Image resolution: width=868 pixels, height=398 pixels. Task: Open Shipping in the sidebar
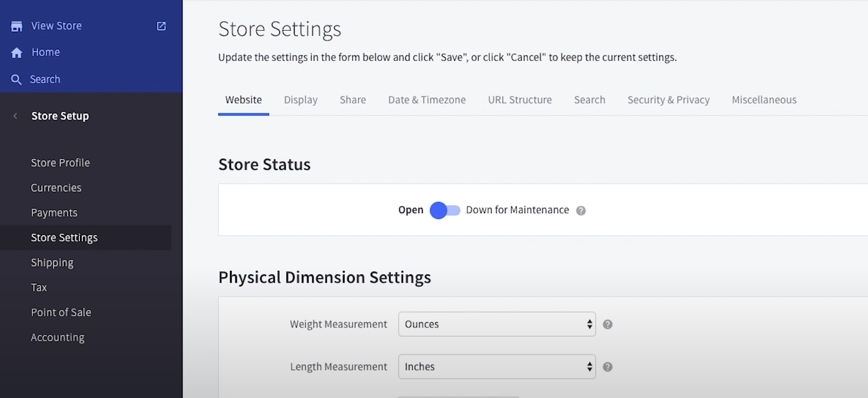pos(52,263)
